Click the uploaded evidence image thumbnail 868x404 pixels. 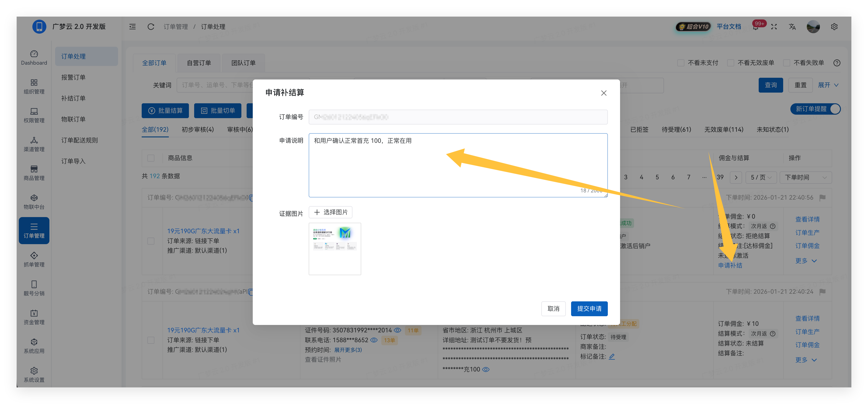point(335,249)
